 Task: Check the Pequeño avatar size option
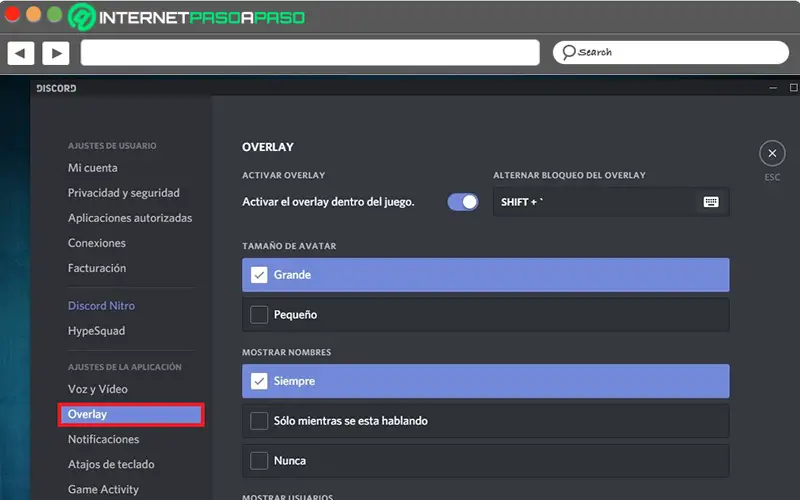click(259, 315)
